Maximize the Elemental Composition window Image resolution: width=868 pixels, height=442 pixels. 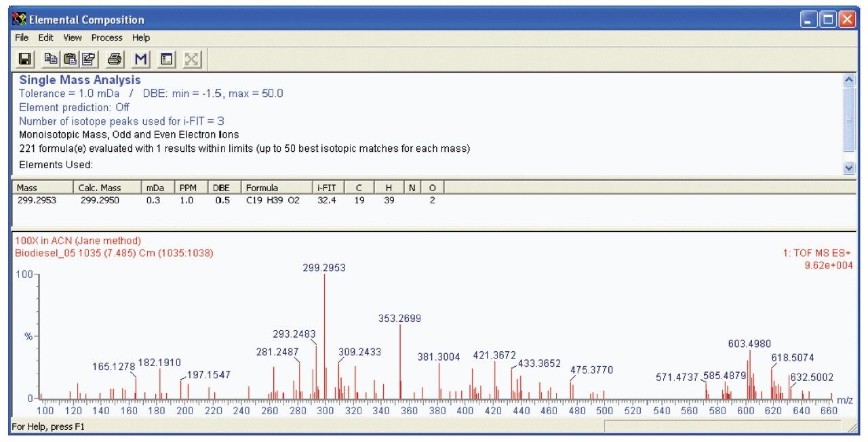[x=829, y=20]
